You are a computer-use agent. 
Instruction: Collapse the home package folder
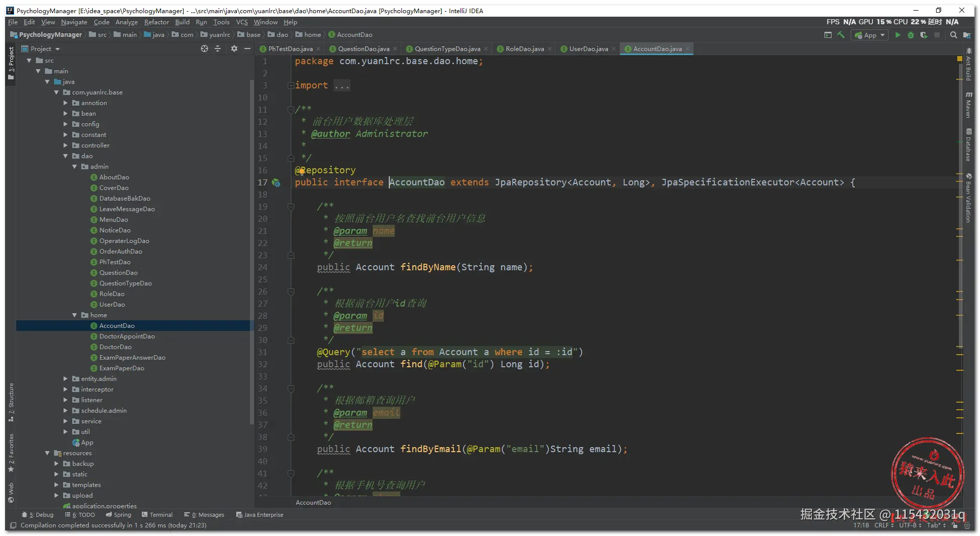[75, 315]
